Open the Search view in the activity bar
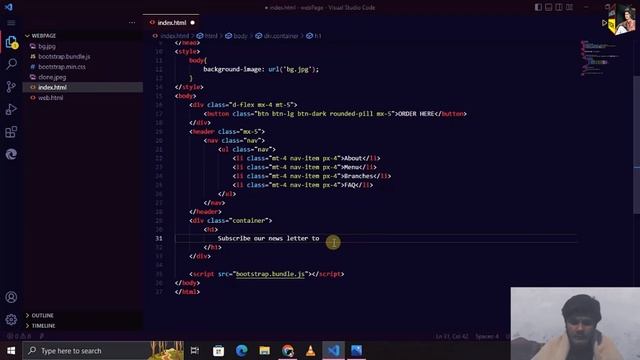 click(x=11, y=64)
